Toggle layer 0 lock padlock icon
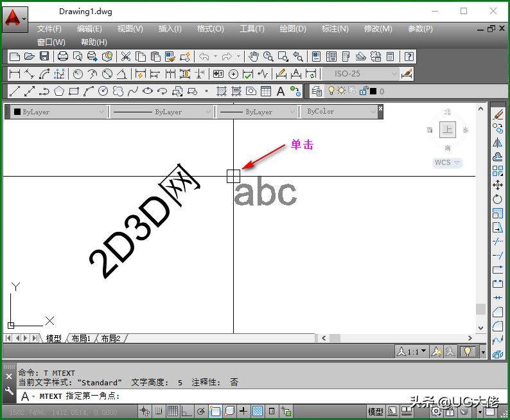This screenshot has width=510, height=420. coord(364,91)
